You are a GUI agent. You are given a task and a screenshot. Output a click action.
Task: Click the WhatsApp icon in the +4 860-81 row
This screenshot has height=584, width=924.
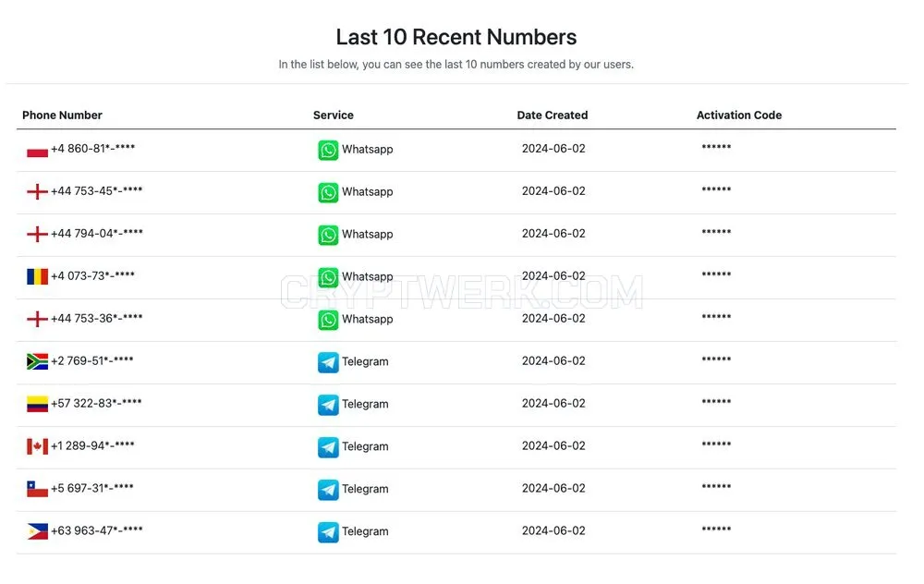point(328,150)
